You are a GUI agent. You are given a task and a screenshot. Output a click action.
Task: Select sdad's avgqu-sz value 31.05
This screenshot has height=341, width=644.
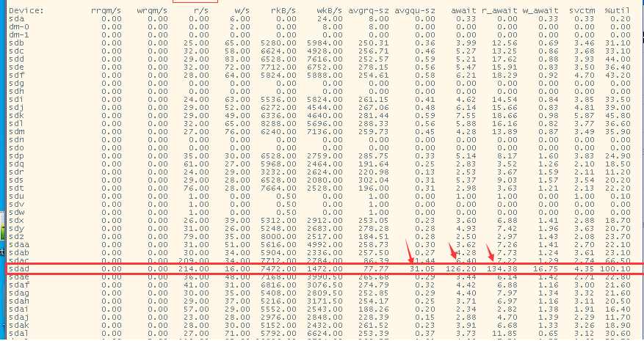422,269
